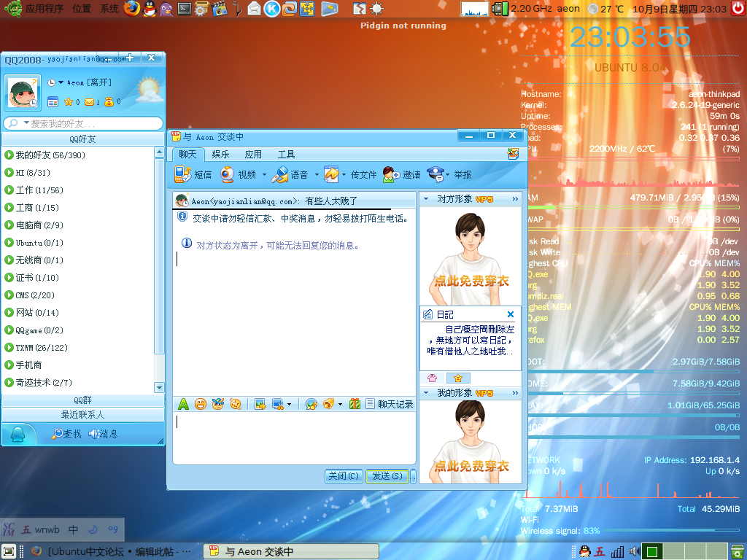
Task: Click the 关闭(C) close button
Action: point(344,476)
